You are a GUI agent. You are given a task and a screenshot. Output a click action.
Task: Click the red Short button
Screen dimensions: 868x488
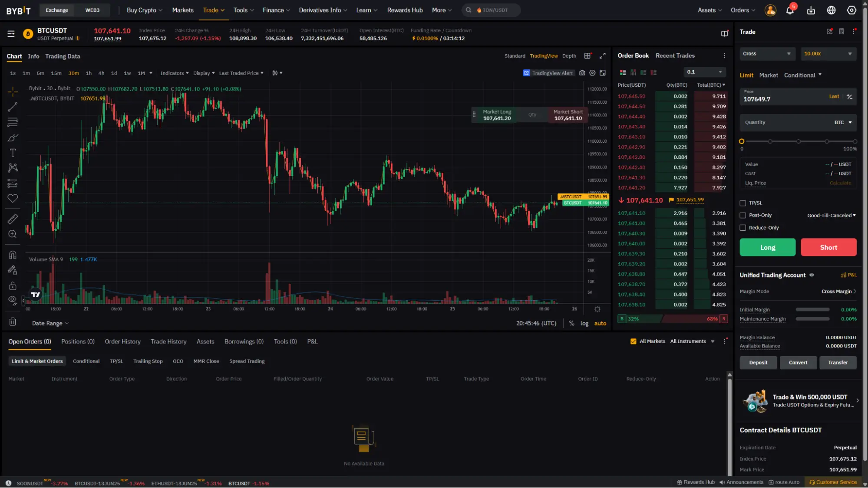tap(828, 247)
